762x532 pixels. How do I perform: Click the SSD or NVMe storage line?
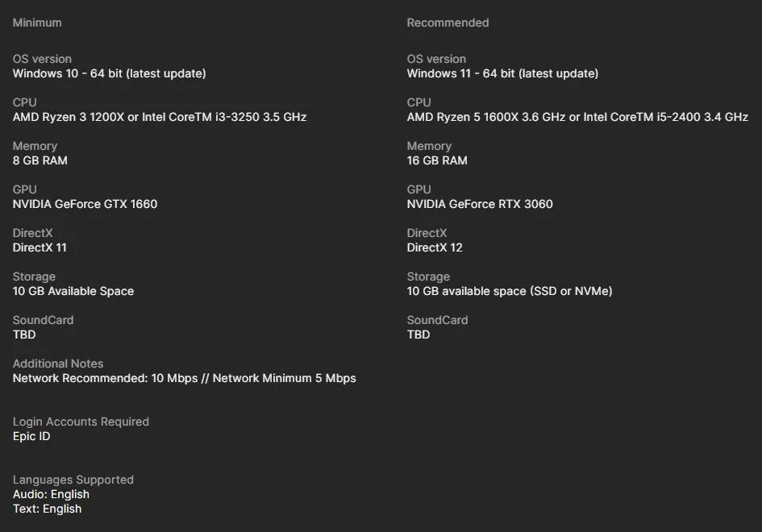510,291
